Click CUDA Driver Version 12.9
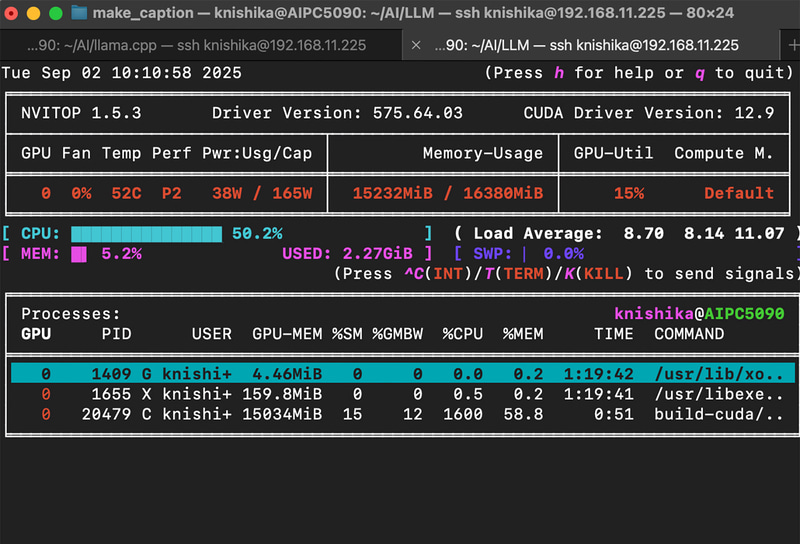This screenshot has width=800, height=544. click(648, 113)
